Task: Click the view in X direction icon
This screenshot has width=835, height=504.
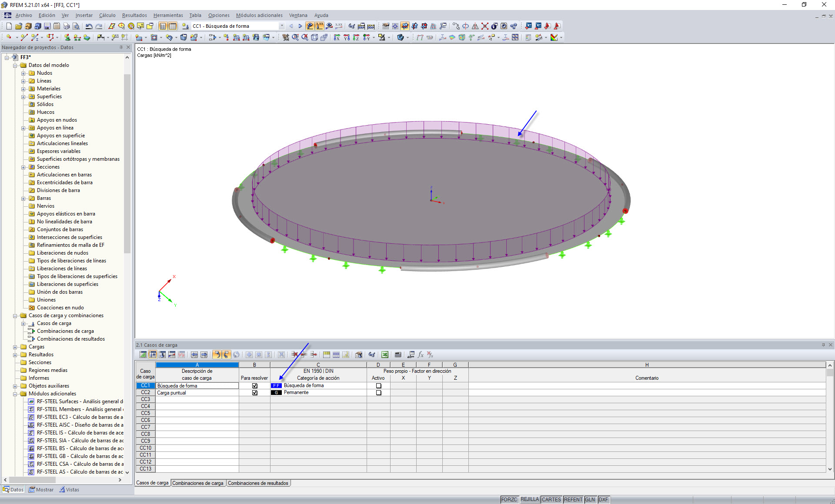Action: (337, 37)
